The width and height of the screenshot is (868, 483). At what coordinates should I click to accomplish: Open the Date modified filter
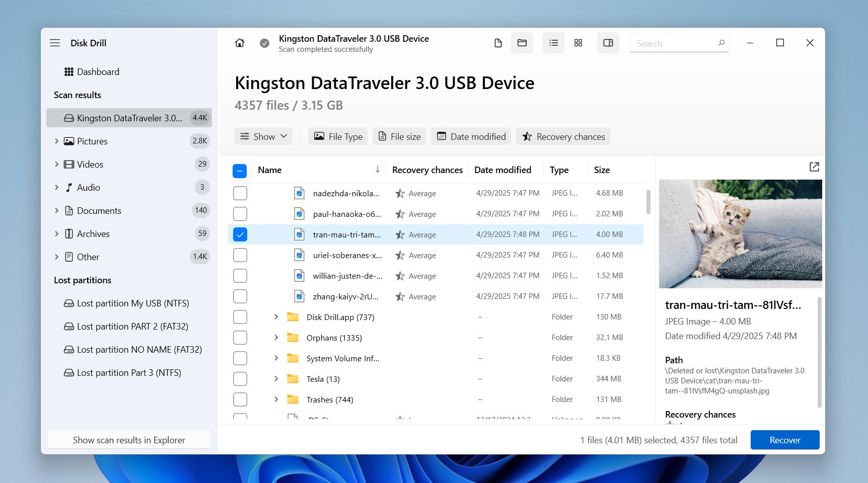pos(471,136)
